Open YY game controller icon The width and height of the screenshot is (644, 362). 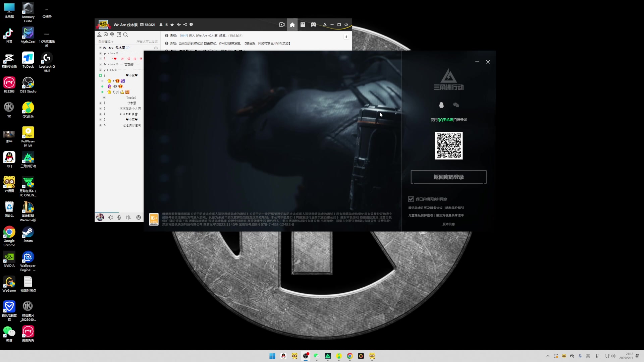(x=313, y=25)
